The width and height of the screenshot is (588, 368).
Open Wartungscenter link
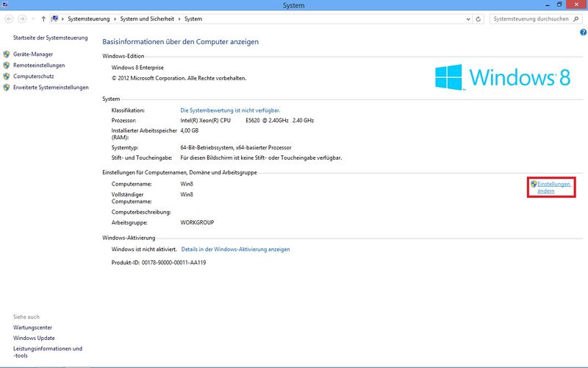click(x=32, y=328)
